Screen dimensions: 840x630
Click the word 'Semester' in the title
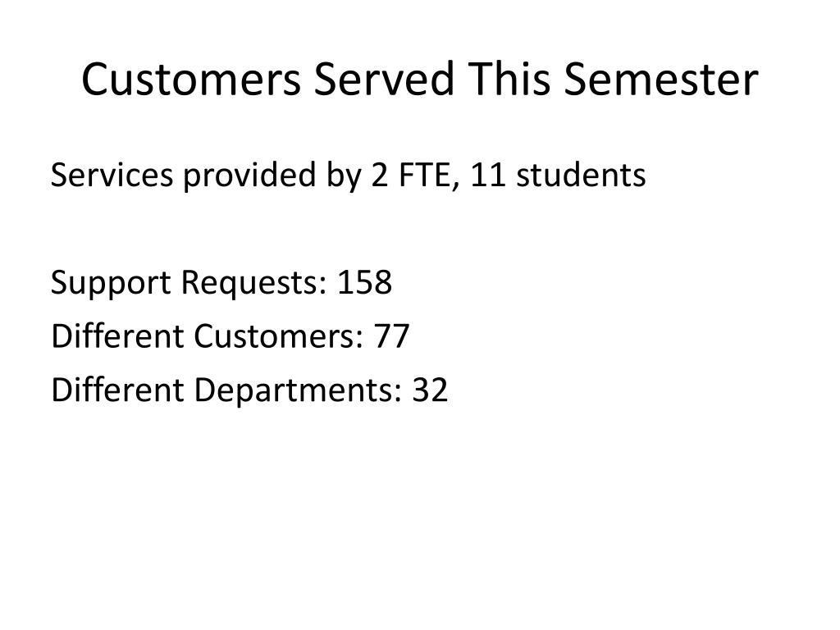[661, 80]
